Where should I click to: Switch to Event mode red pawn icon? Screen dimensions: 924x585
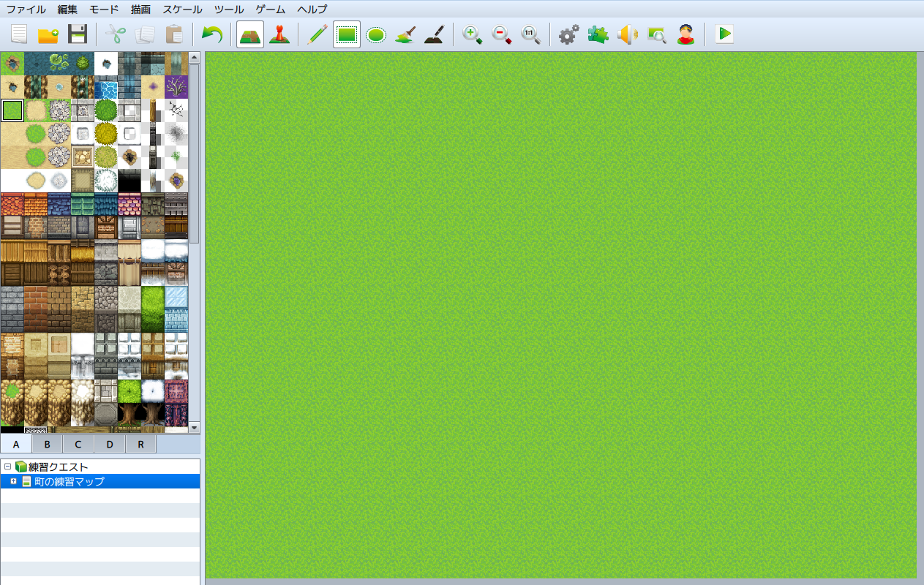[279, 34]
